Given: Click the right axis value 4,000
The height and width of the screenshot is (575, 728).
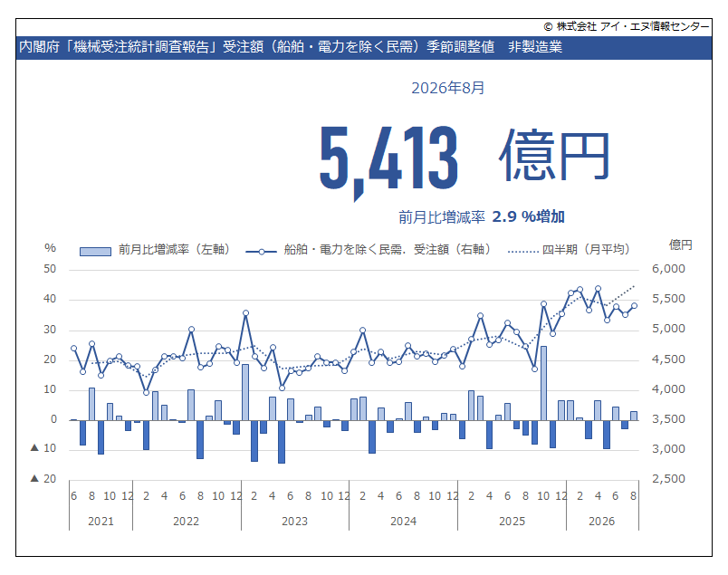Looking at the screenshot, I should (668, 389).
